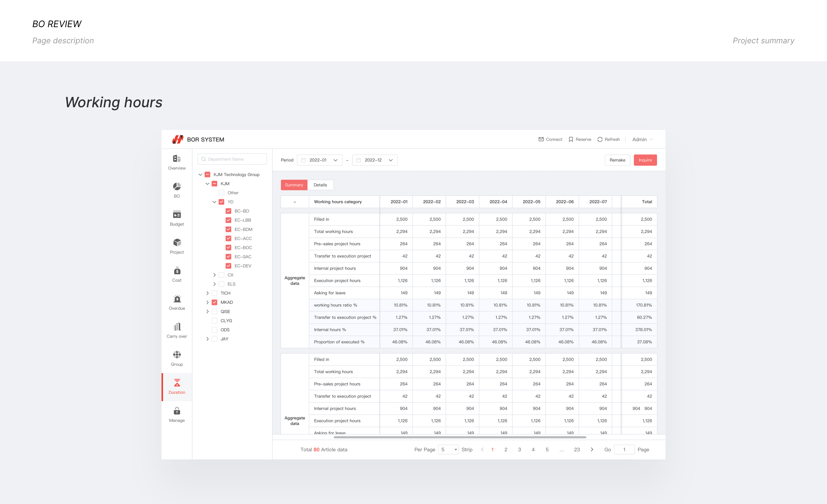Uncheck the EC-LBB department checkbox
827x504 pixels.
pos(229,220)
